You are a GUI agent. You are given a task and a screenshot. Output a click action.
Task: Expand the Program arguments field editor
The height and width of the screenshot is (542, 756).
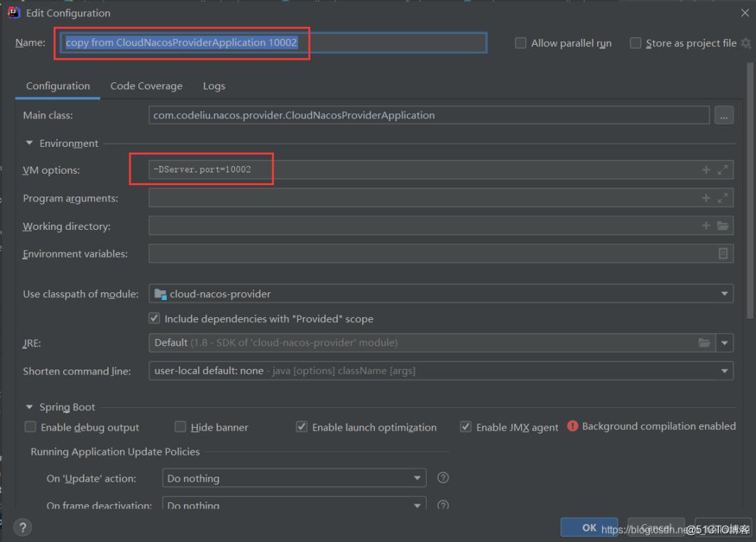coord(723,199)
